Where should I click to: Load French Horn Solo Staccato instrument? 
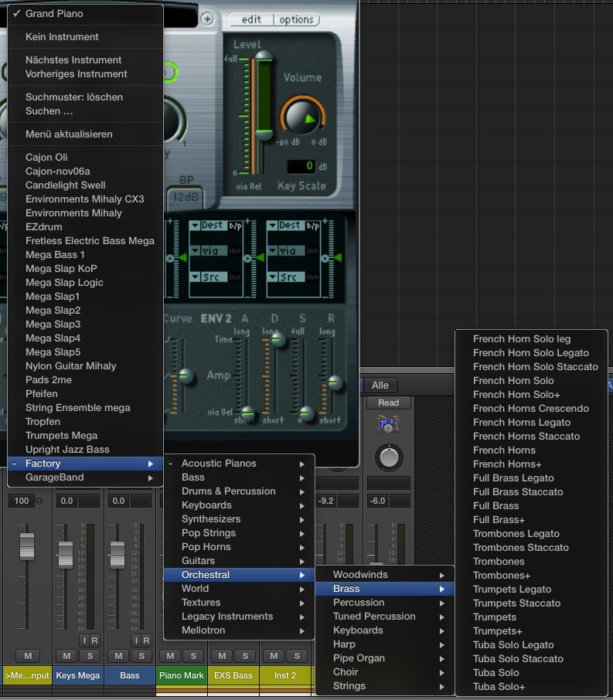pos(531,366)
